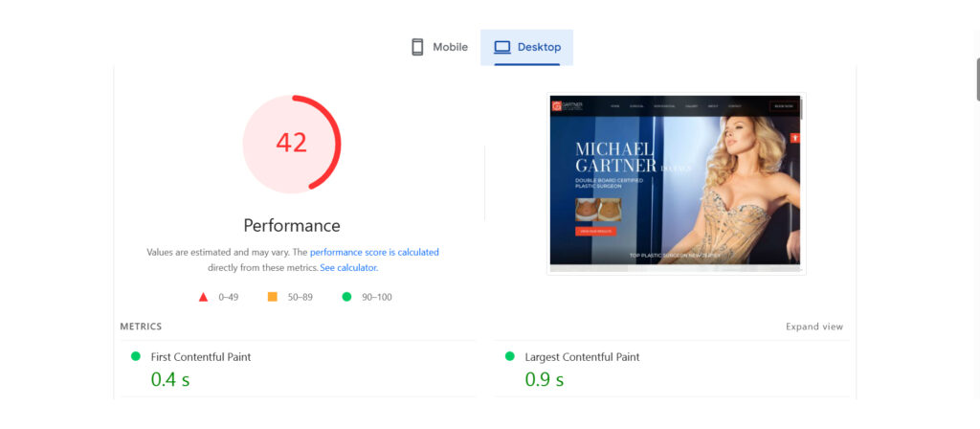The image size is (980, 429).
Task: Open the 'See calculator' link
Action: click(x=348, y=267)
